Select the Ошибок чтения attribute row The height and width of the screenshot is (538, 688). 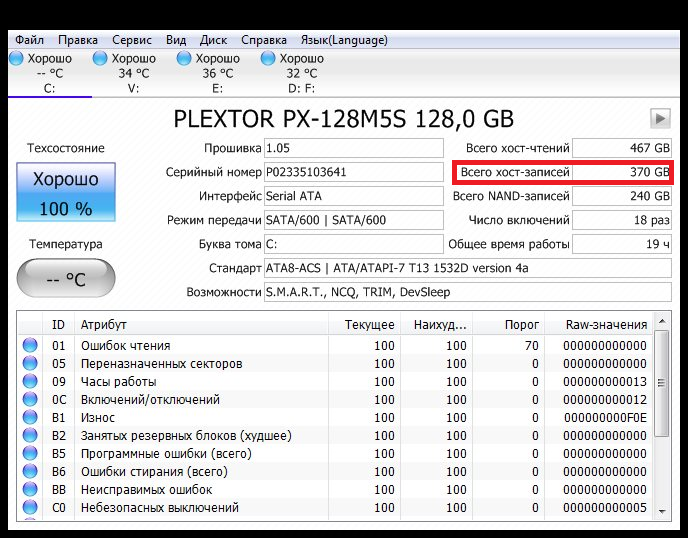point(335,345)
